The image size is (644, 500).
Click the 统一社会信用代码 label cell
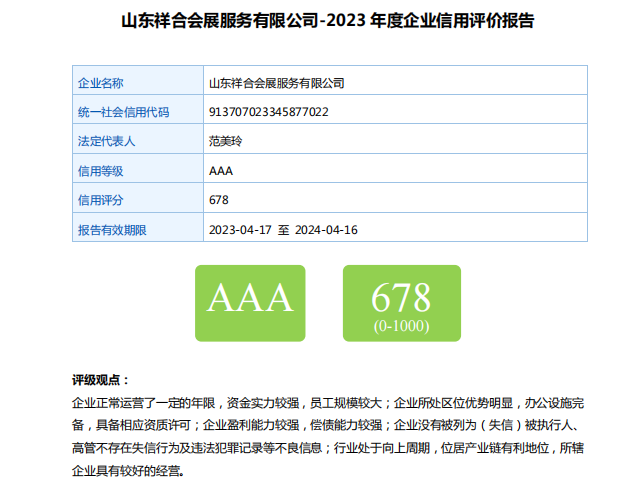tap(138, 109)
